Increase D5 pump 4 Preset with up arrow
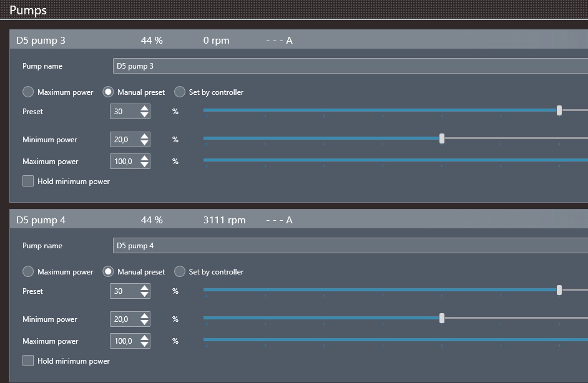588x383 pixels. coord(145,288)
